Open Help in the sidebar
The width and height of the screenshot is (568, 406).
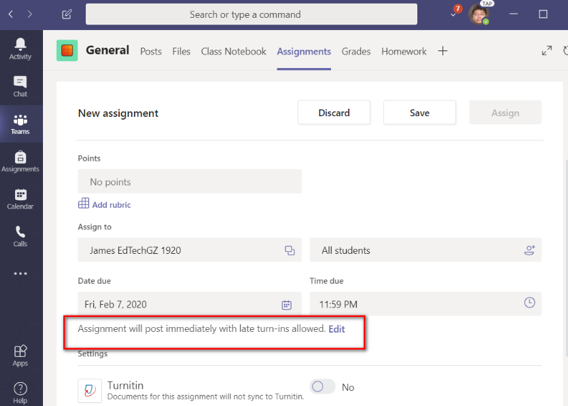20,393
